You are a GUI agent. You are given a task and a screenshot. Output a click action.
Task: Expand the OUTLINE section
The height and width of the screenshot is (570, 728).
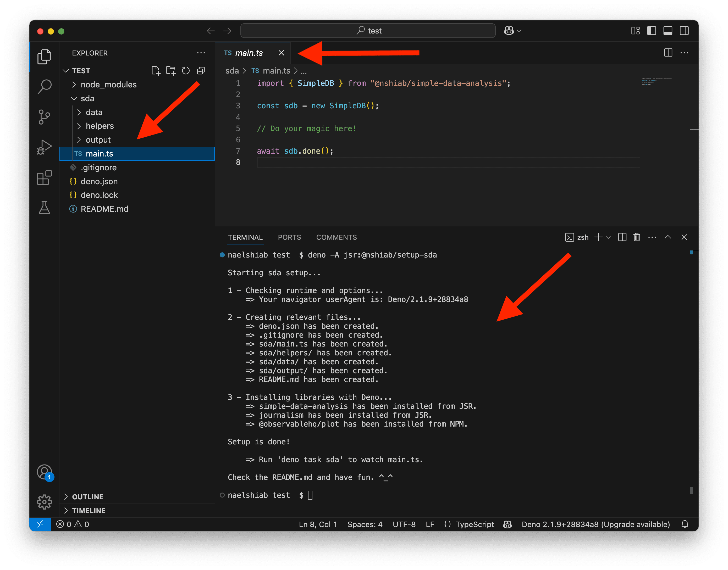pos(137,497)
